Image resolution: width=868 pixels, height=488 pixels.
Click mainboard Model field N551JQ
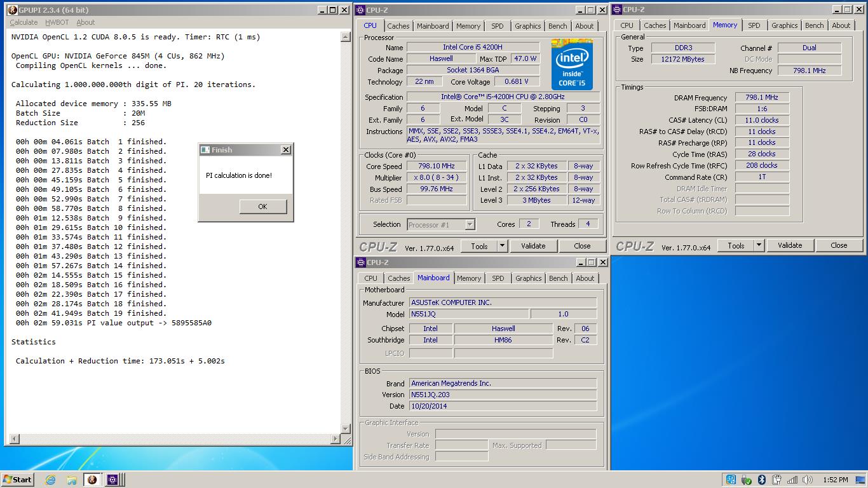[x=470, y=314]
